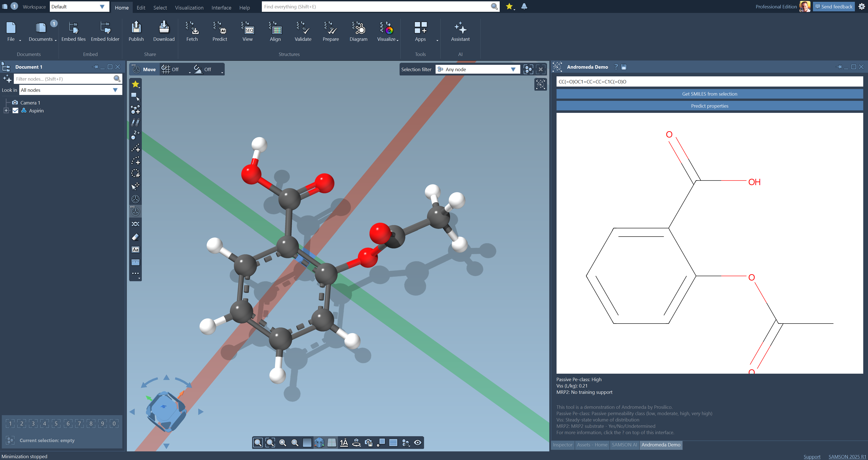The width and height of the screenshot is (868, 460).
Task: Click the Predict properties button
Action: click(709, 106)
